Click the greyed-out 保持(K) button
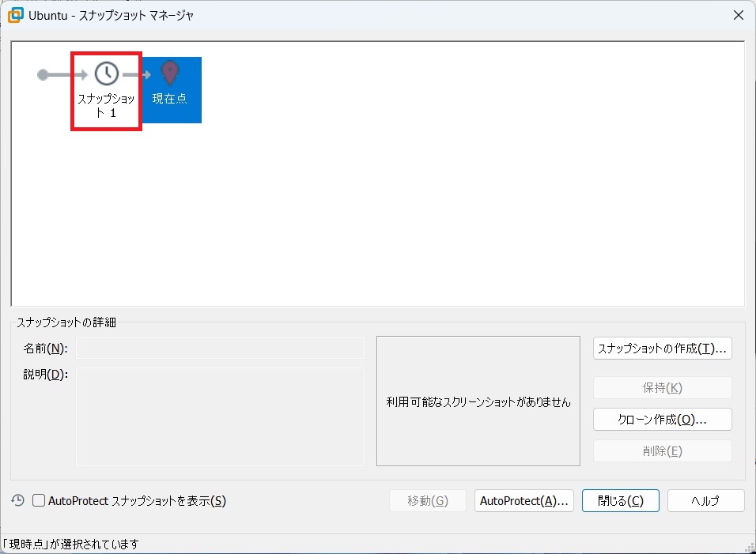The width and height of the screenshot is (756, 554). pyautogui.click(x=662, y=388)
